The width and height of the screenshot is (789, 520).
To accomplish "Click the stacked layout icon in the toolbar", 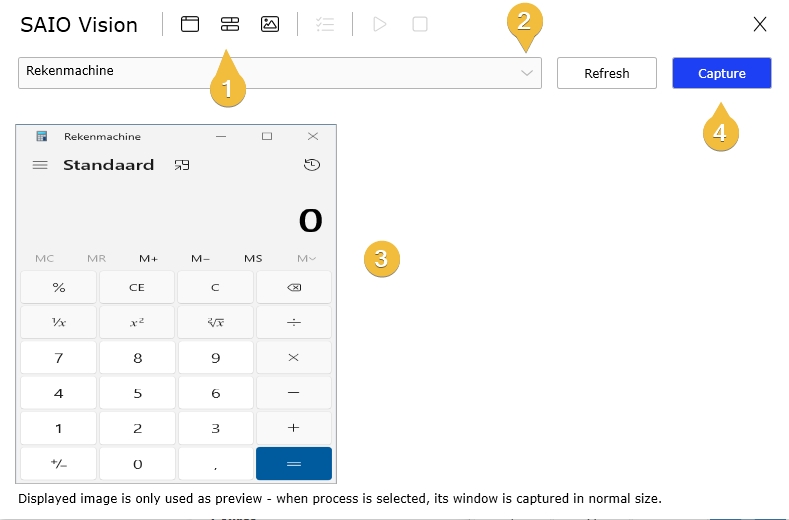I will point(230,24).
